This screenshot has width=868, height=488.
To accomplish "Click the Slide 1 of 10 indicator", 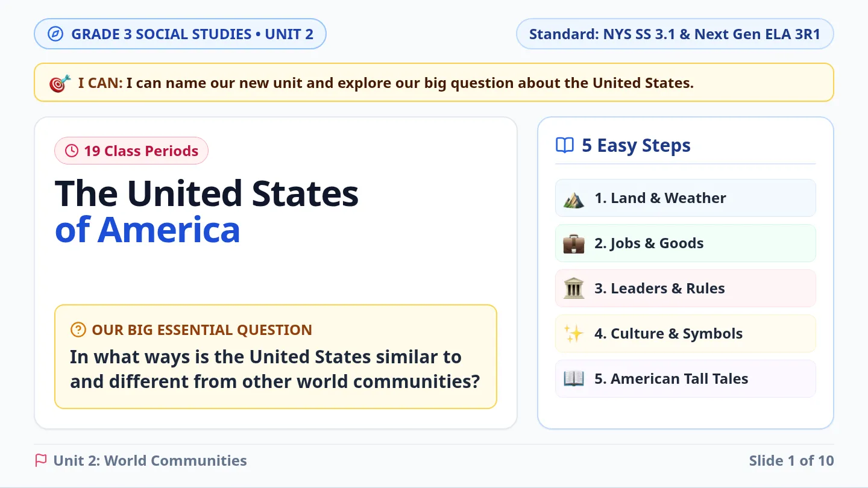I will pyautogui.click(x=791, y=461).
